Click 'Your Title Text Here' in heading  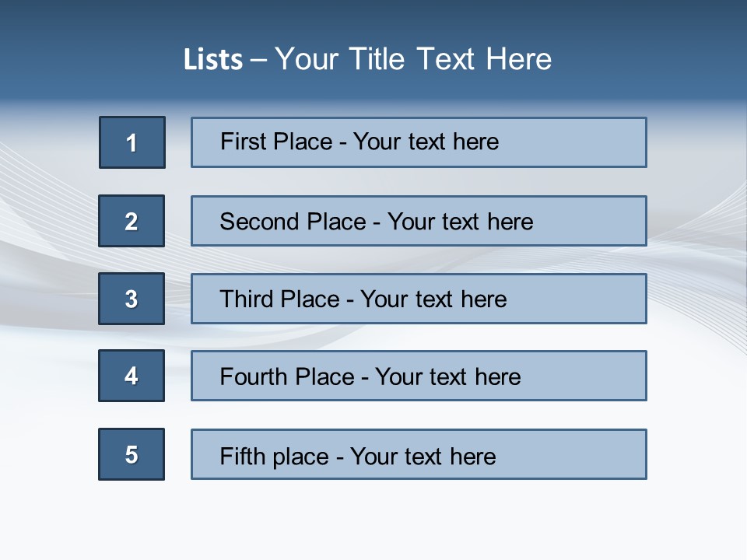tap(413, 59)
